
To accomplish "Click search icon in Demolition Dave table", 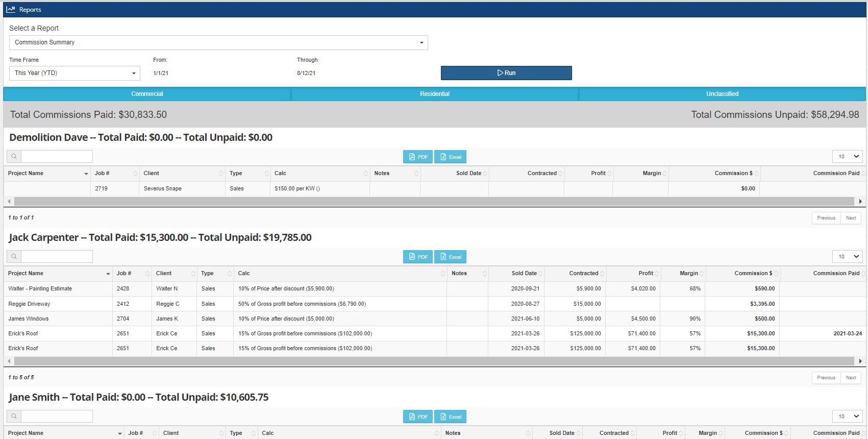I will [14, 157].
